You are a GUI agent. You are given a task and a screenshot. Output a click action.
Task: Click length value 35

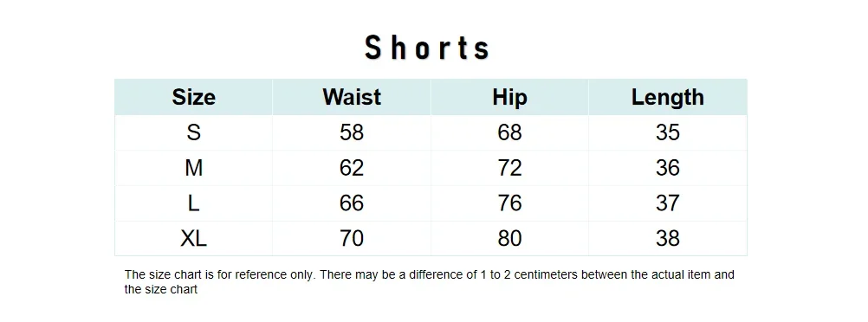click(x=668, y=132)
